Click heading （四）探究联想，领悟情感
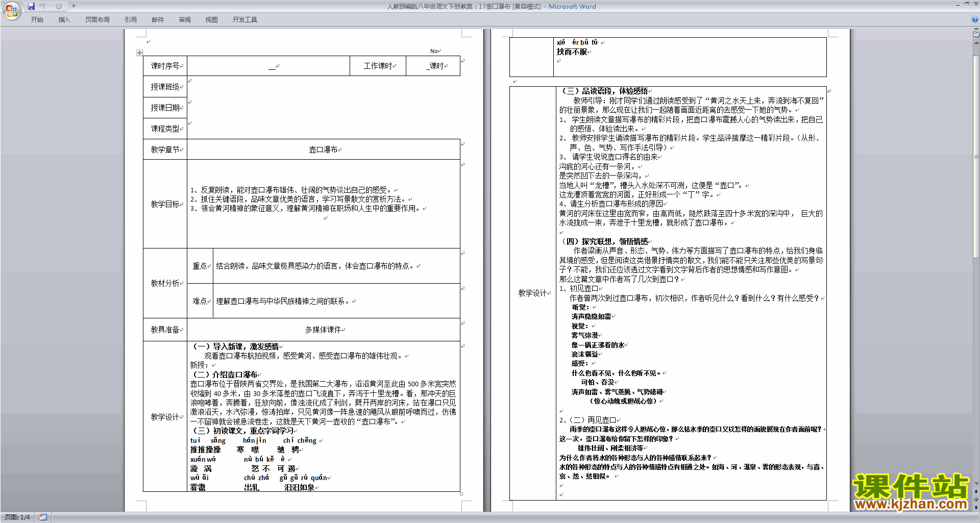The image size is (980, 523). click(x=604, y=241)
